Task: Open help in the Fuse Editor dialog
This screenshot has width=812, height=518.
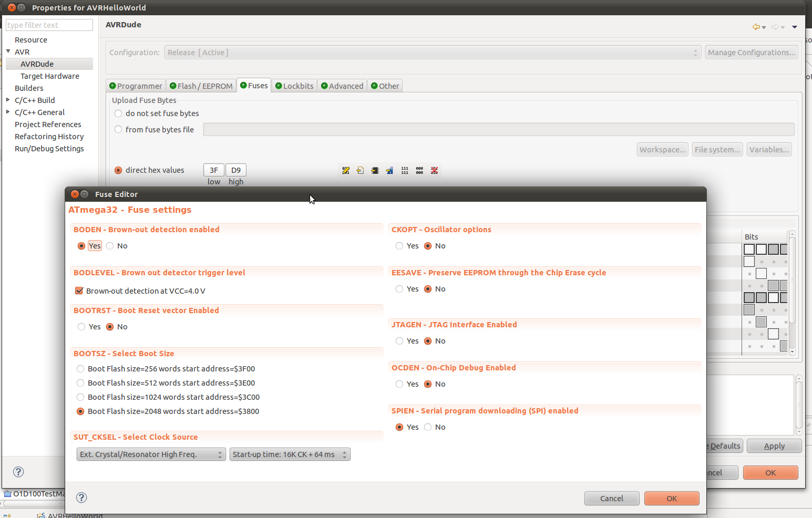Action: (x=81, y=498)
